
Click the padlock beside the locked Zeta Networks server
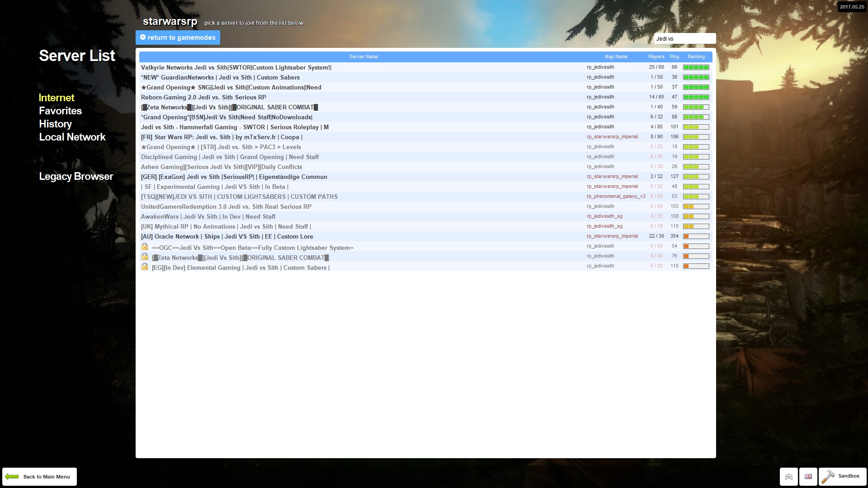coord(145,257)
